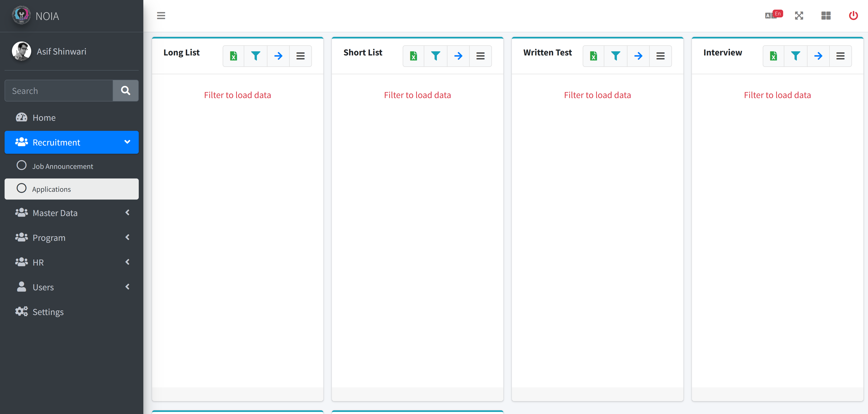Toggle sidebar with top hamburger icon
The image size is (868, 414).
[161, 16]
